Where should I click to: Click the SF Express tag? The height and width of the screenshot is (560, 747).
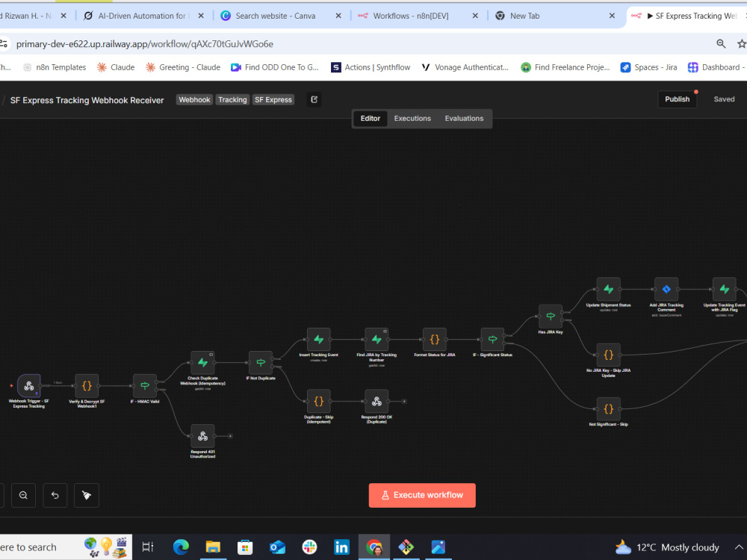[273, 99]
